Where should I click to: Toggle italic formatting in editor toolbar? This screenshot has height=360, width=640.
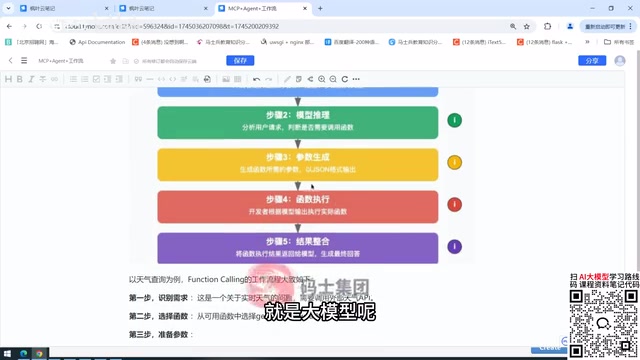pos(31,79)
